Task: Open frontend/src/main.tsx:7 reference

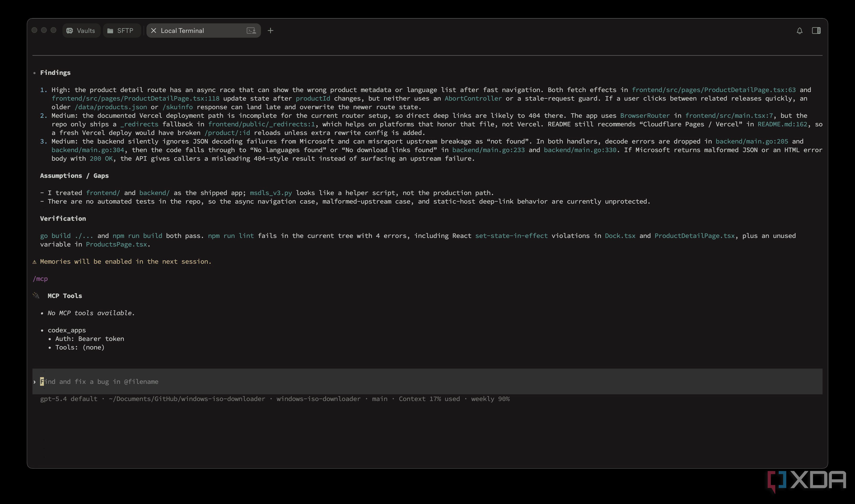Action: tap(729, 115)
